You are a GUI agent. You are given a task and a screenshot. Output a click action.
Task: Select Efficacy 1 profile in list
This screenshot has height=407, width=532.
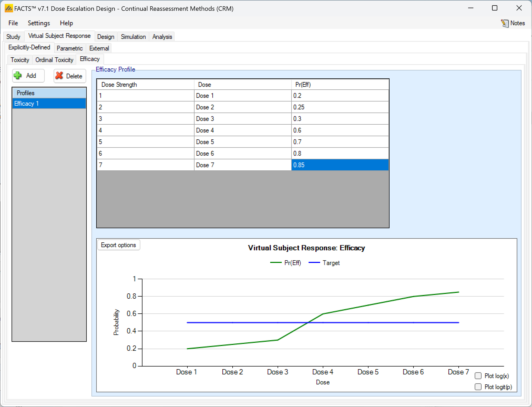point(49,104)
